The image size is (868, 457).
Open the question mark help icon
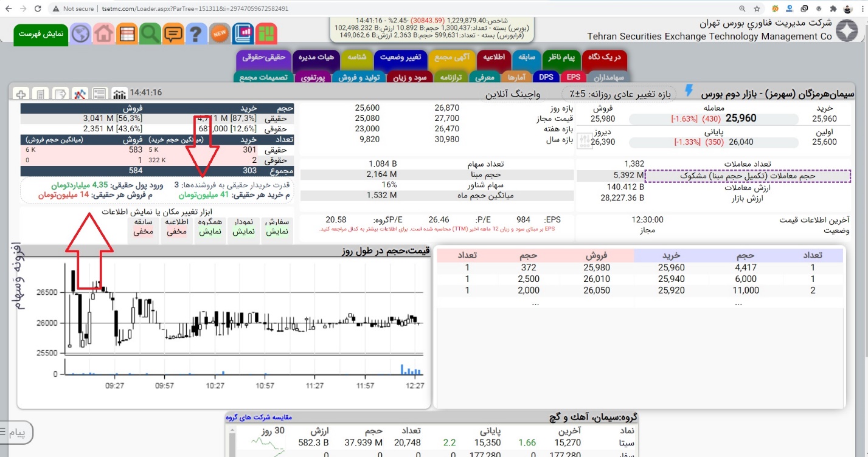[196, 33]
